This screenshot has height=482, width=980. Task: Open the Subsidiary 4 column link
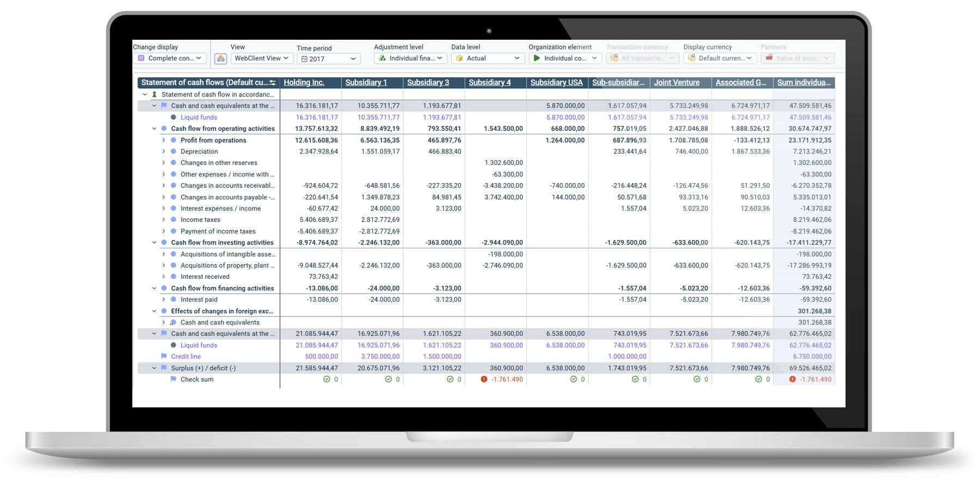pyautogui.click(x=489, y=83)
